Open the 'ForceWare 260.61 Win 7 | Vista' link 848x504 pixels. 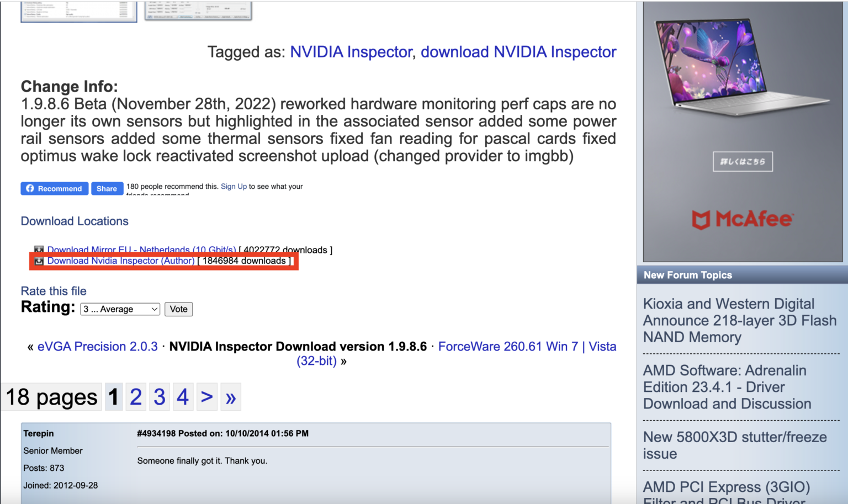pyautogui.click(x=527, y=346)
